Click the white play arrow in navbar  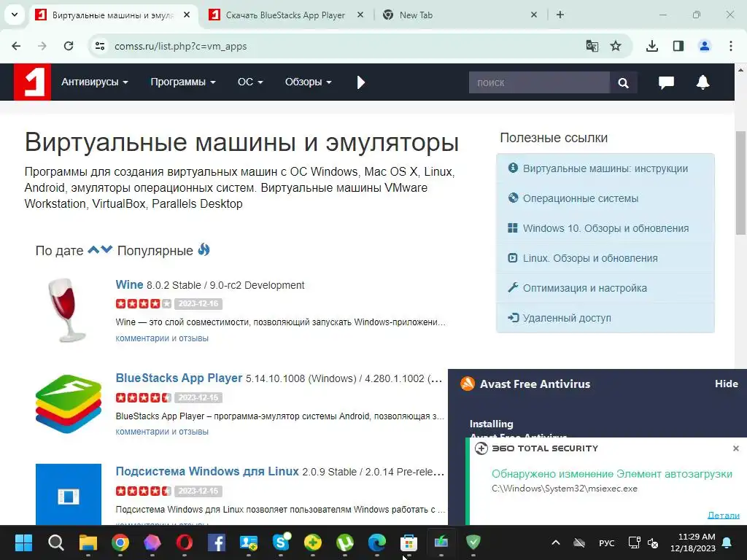point(360,82)
